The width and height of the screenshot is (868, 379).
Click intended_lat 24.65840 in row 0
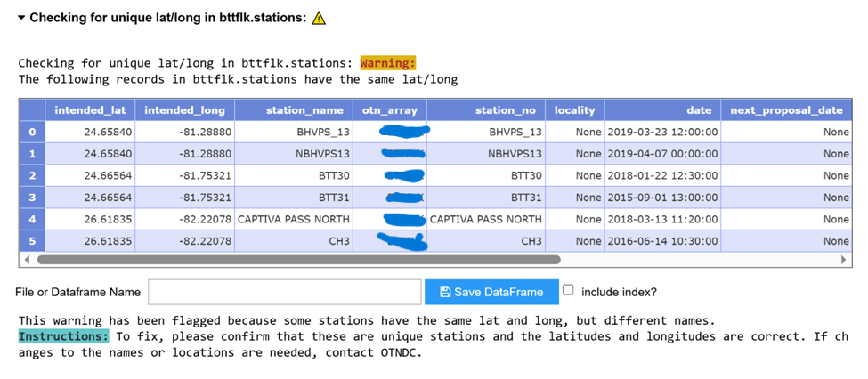coord(90,133)
